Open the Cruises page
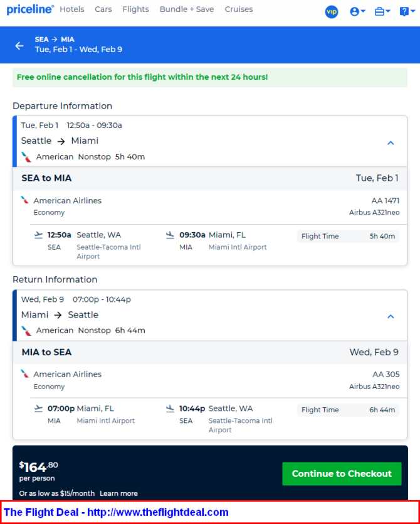Image resolution: width=420 pixels, height=524 pixels. tap(239, 9)
